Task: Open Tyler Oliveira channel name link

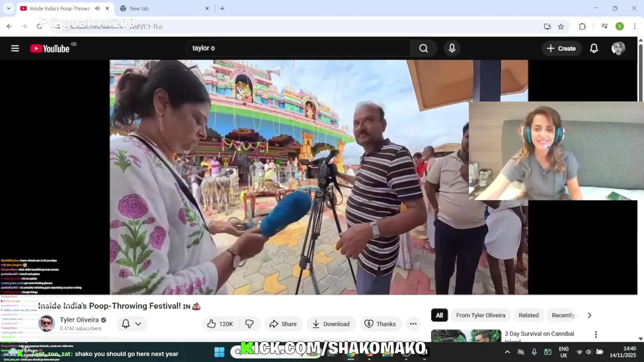Action: (x=79, y=320)
